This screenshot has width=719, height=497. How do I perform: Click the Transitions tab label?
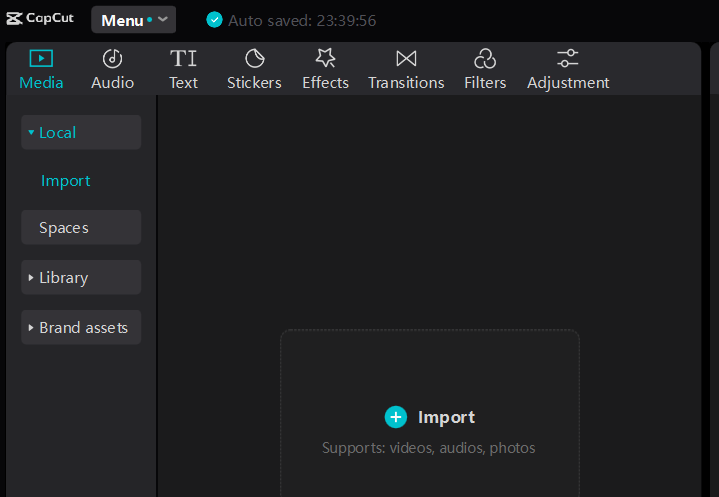point(406,83)
